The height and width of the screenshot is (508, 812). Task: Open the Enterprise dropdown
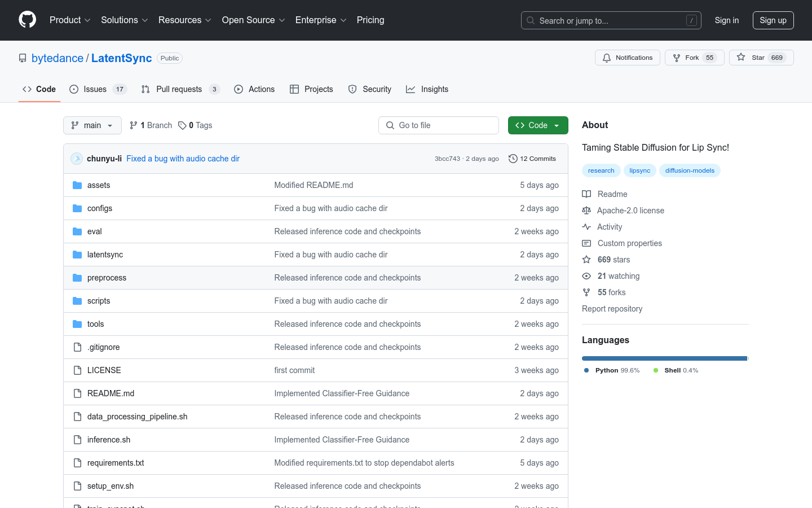pos(321,20)
